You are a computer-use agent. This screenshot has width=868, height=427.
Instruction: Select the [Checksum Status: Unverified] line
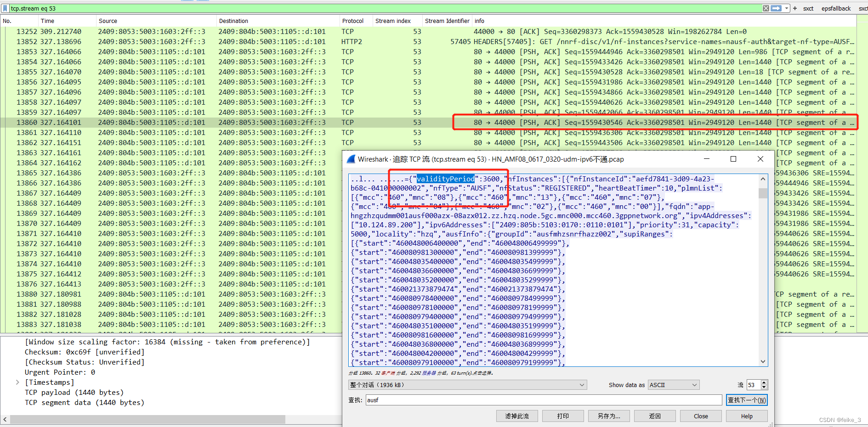click(85, 362)
